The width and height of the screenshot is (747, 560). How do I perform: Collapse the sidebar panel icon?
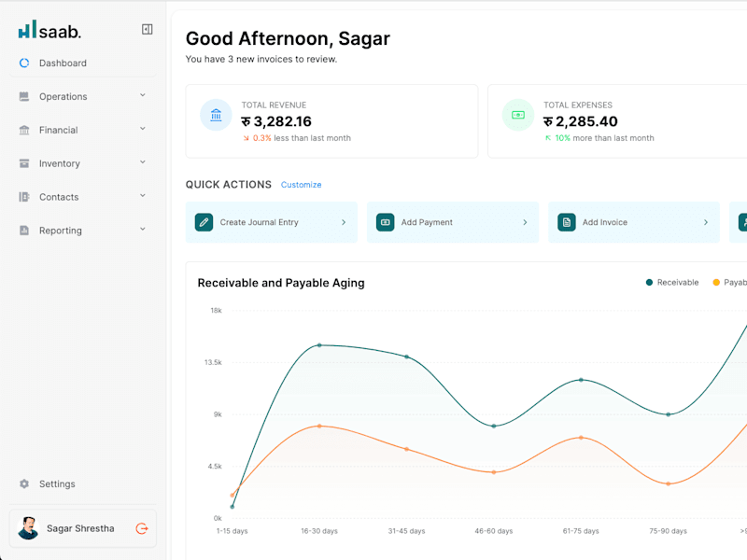tap(148, 30)
